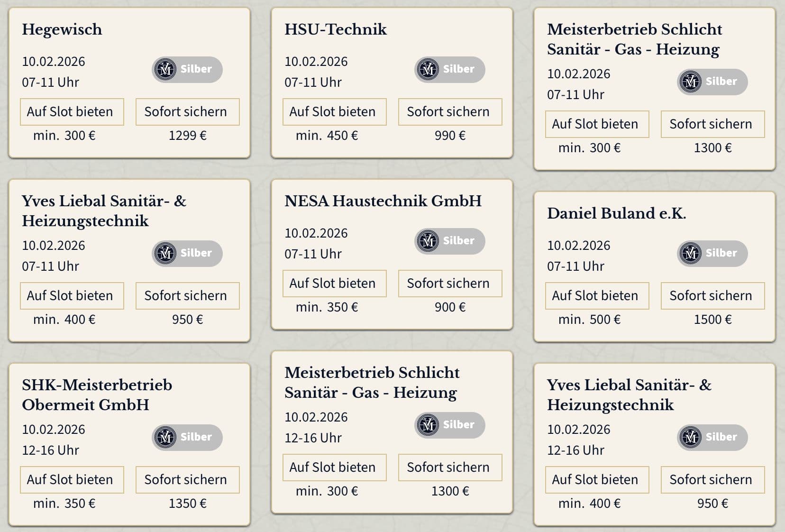
Task: Open NESA Haustechnik GmbH card title
Action: [x=383, y=201]
